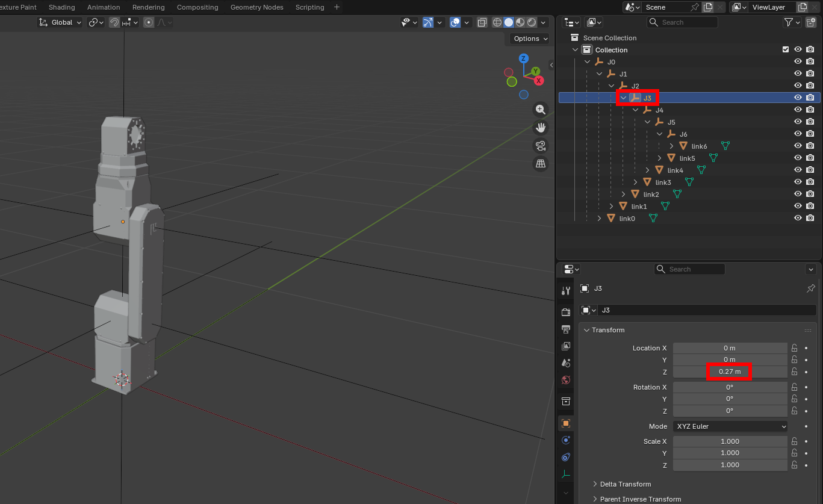Toggle the lock for Location X

point(795,348)
